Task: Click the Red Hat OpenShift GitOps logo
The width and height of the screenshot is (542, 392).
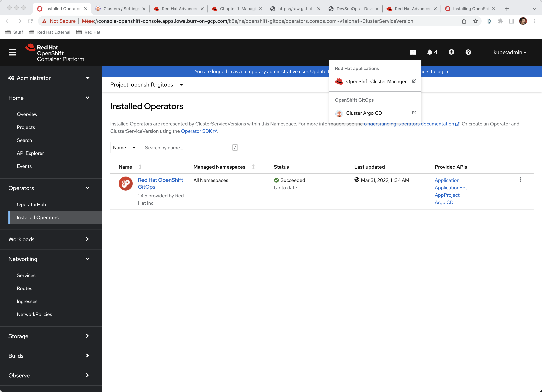Action: (125, 184)
